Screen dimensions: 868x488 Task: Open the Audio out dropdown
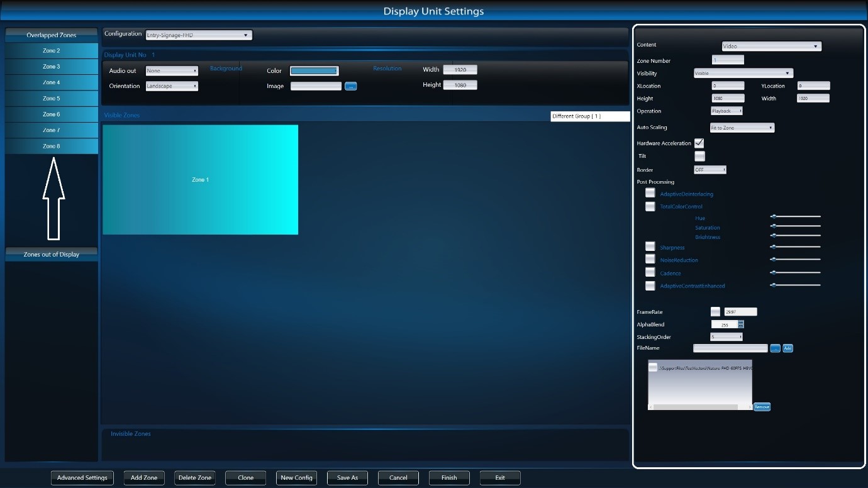point(172,71)
